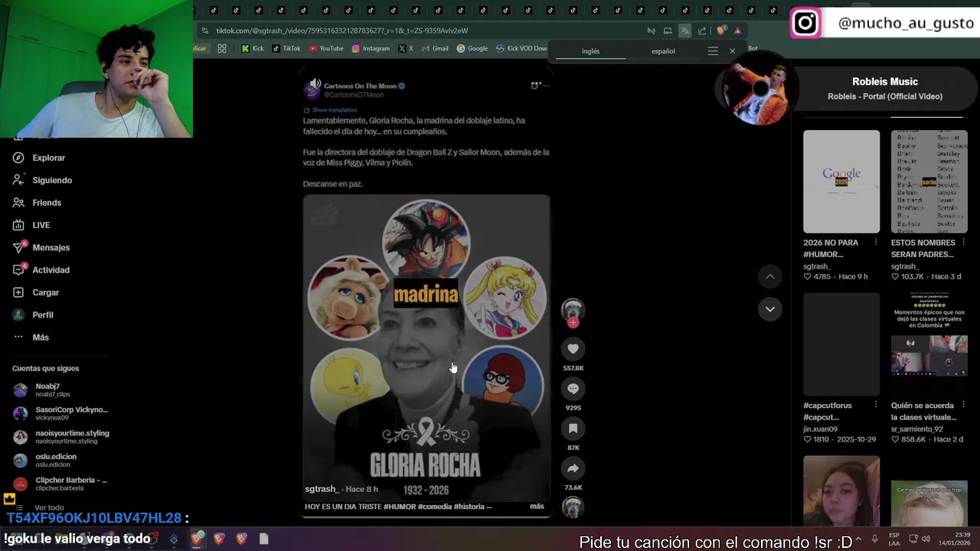
Task: Expand caption with 'más' link
Action: (537, 507)
